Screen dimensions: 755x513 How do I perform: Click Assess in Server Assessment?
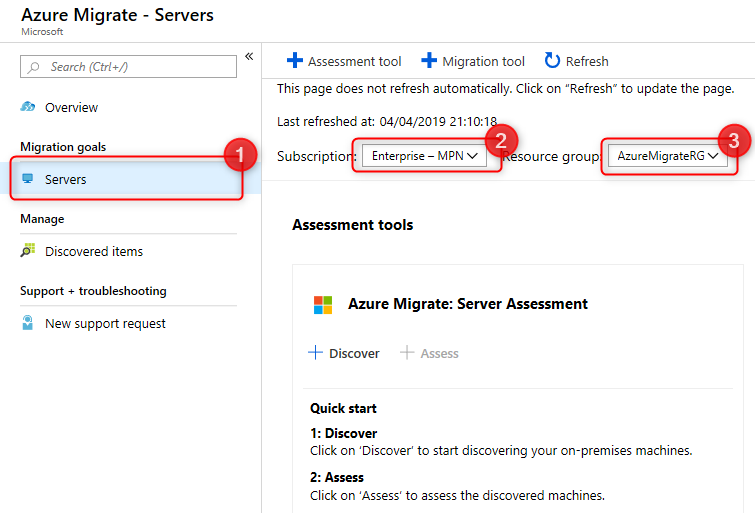[429, 353]
